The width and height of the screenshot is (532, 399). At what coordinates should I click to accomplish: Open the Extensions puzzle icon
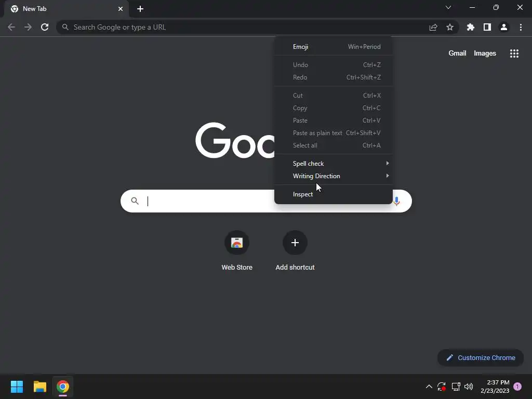[x=471, y=27]
